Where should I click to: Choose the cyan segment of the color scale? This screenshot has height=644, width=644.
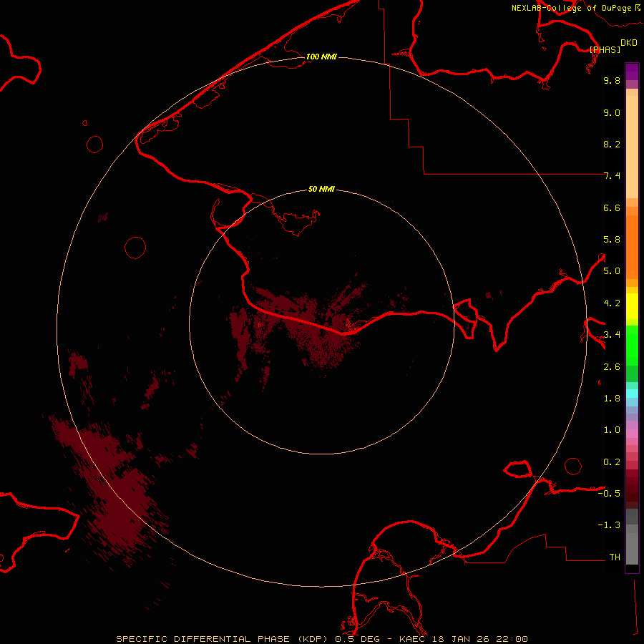[x=632, y=393]
